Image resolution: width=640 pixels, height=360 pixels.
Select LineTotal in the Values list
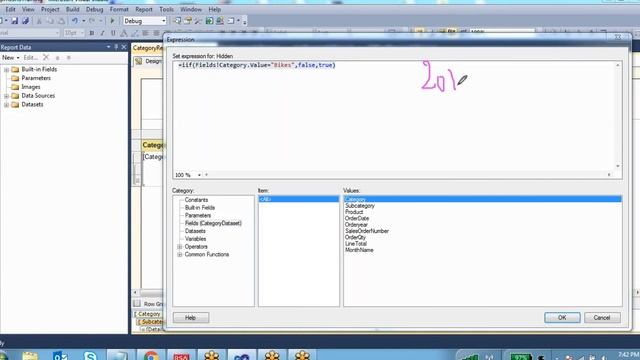pos(356,244)
